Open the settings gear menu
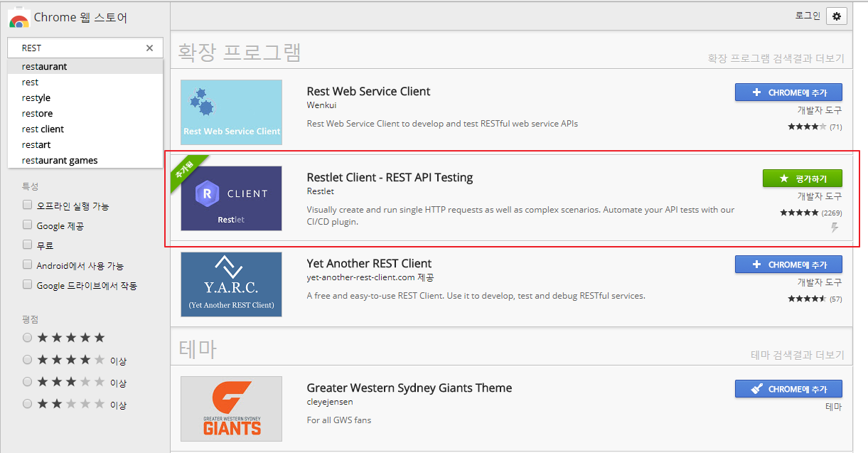 tap(837, 16)
